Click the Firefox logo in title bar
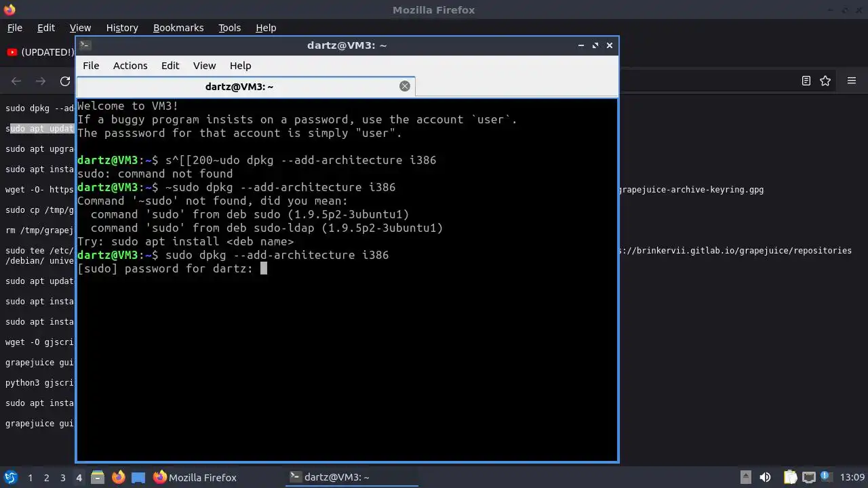Viewport: 868px width, 488px height. [x=9, y=9]
